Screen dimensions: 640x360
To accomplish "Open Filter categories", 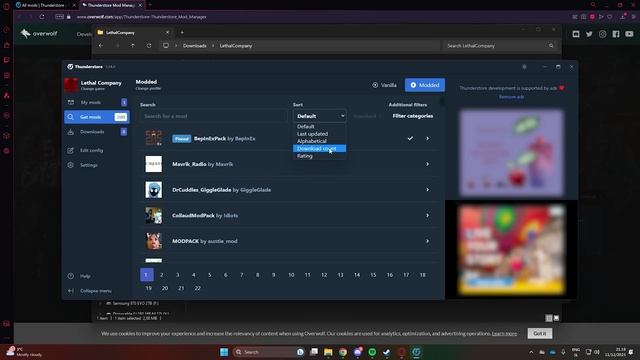I will [413, 116].
